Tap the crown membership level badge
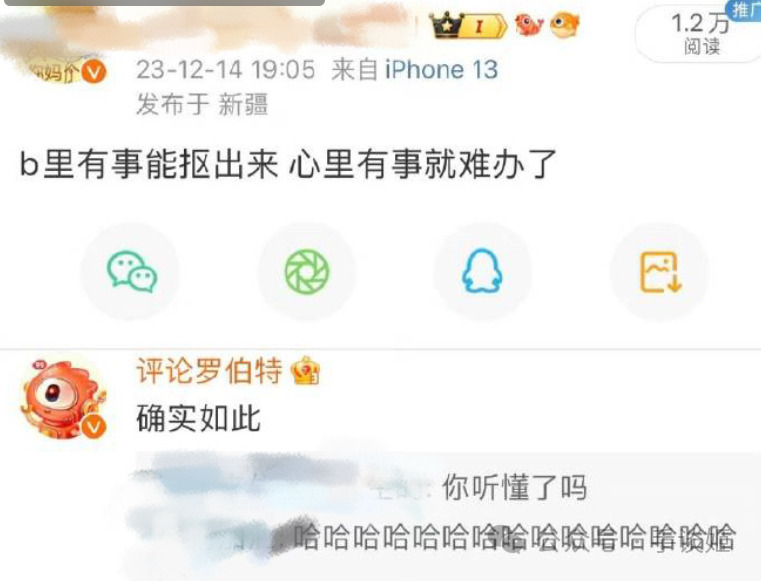 click(x=468, y=25)
